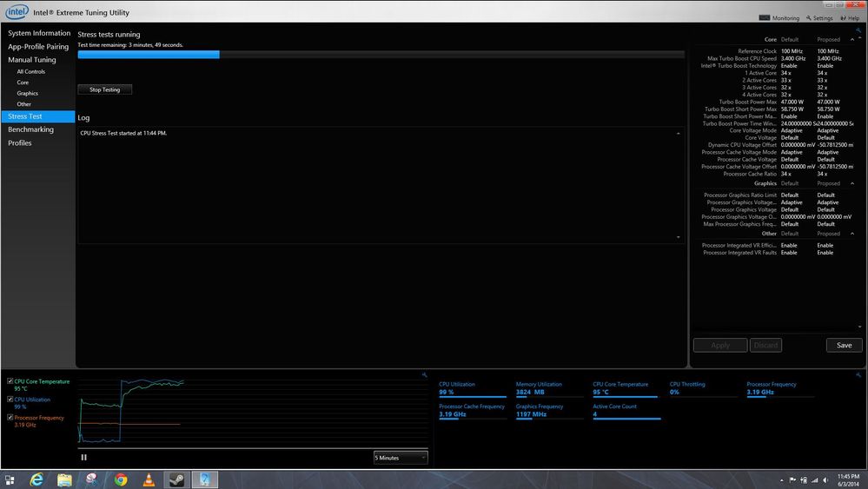Click the log scroll-up arrow
The width and height of the screenshot is (868, 489).
tap(679, 133)
